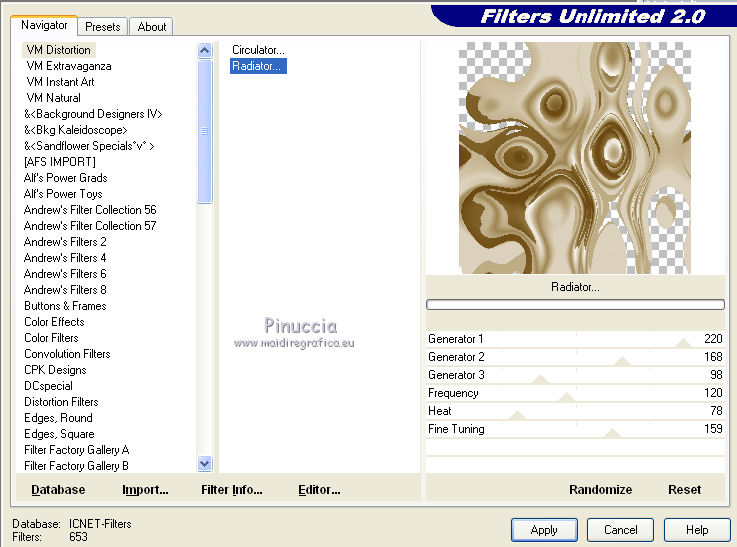Apply the Radiator filter
737x547 pixels.
click(x=544, y=530)
